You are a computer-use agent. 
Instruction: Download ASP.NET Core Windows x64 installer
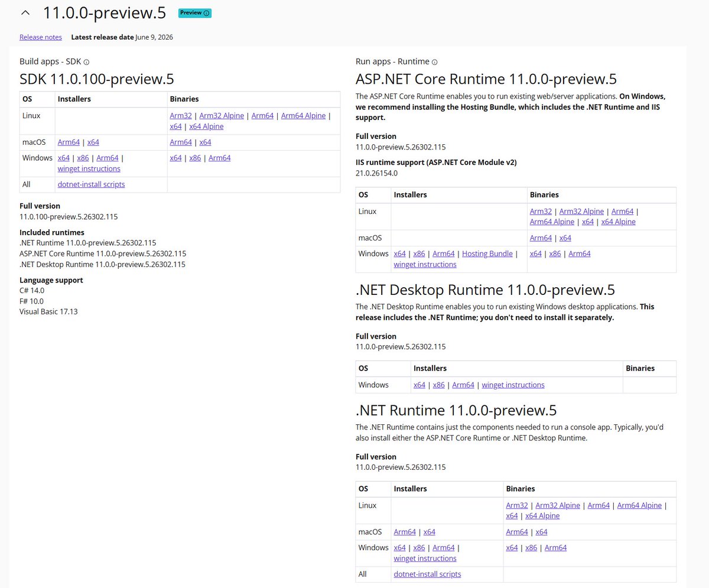coord(400,254)
